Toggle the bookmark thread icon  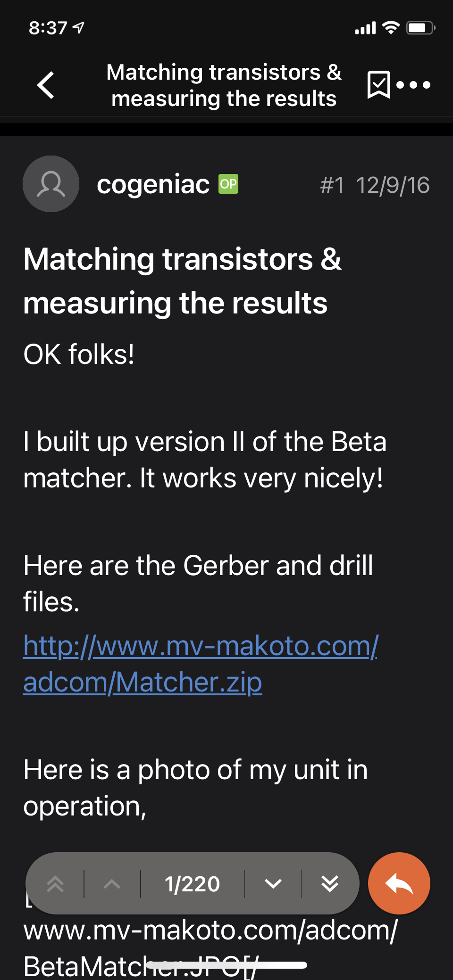click(378, 85)
